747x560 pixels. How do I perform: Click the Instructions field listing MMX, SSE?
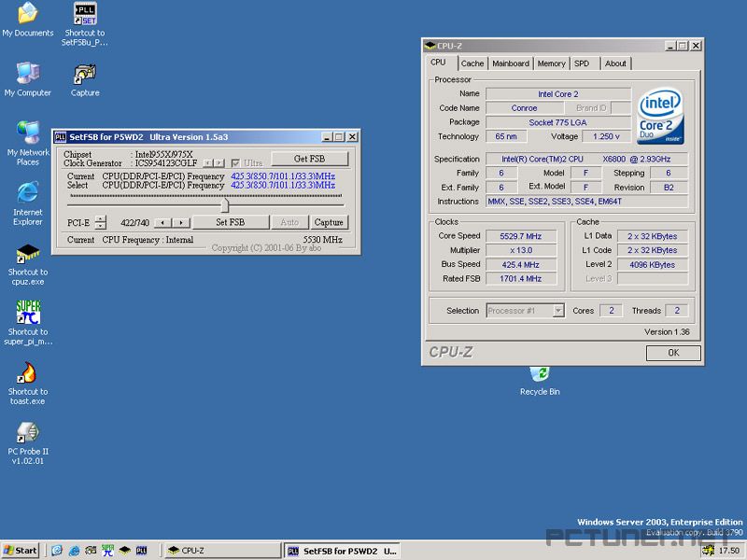coord(587,202)
